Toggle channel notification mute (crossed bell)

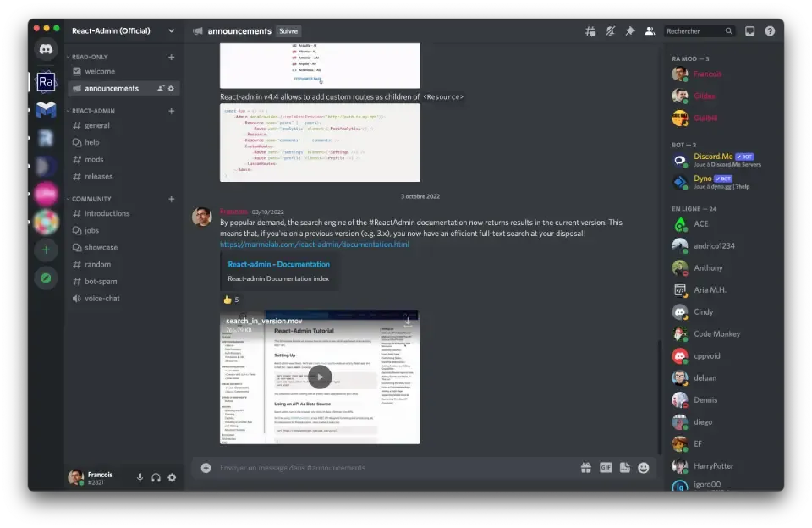coord(610,30)
